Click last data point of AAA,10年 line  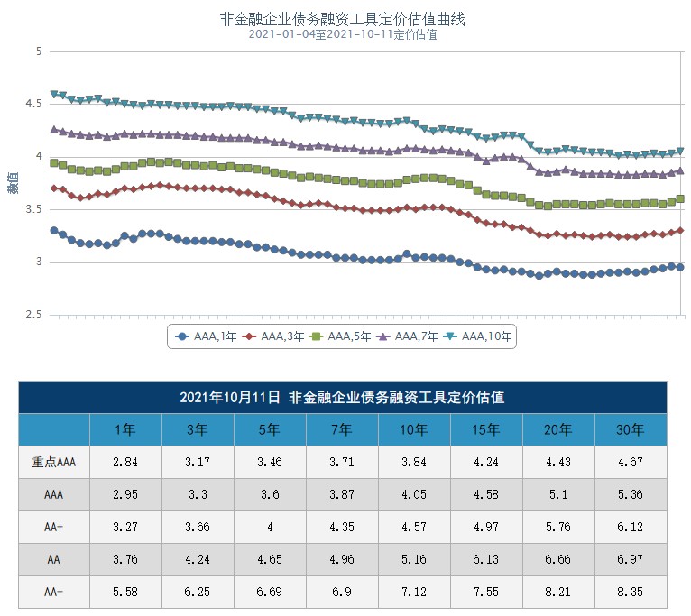pos(680,152)
